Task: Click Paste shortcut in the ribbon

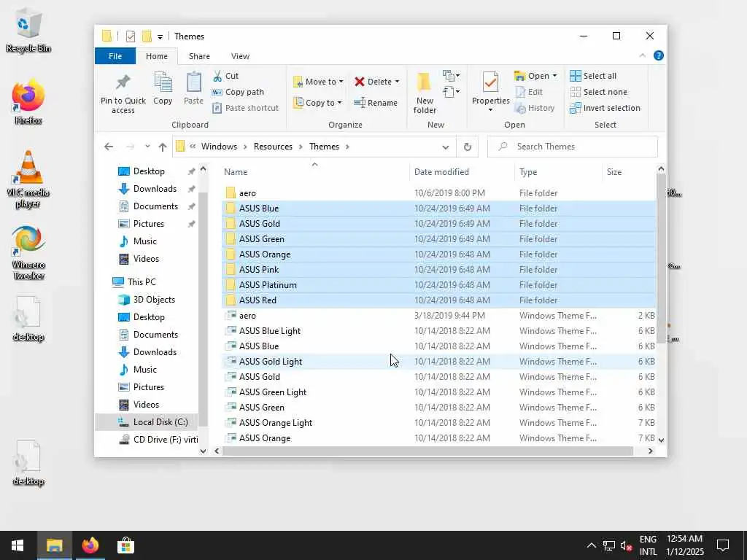Action: tap(245, 108)
